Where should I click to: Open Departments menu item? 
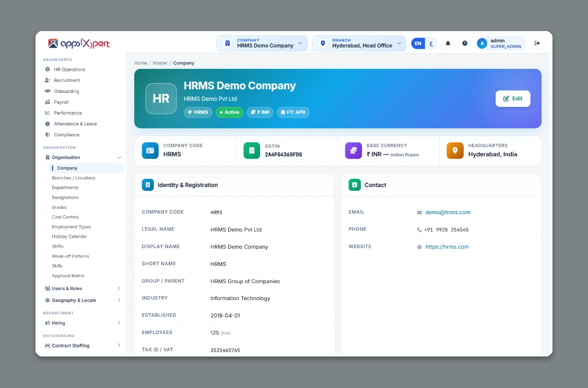[x=65, y=188]
